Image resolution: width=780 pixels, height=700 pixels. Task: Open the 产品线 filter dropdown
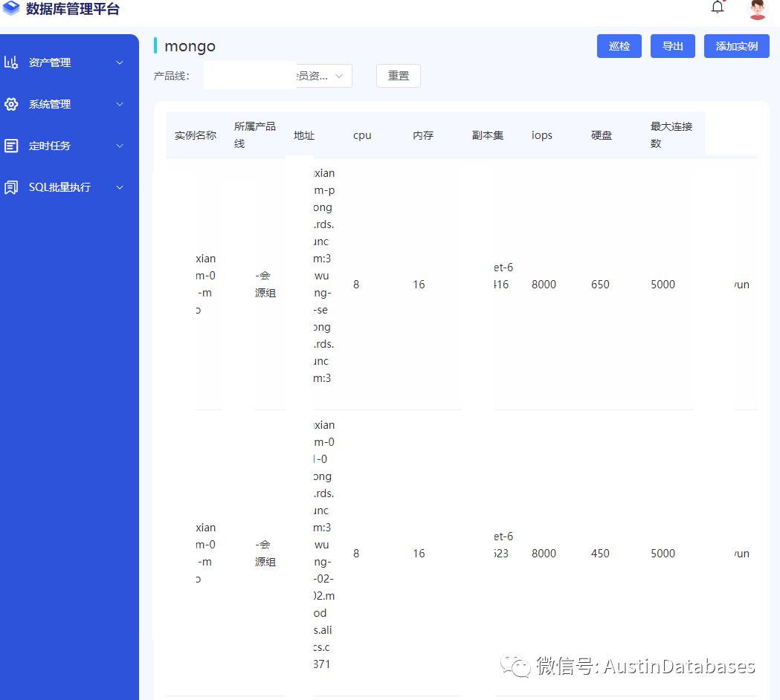pyautogui.click(x=339, y=76)
